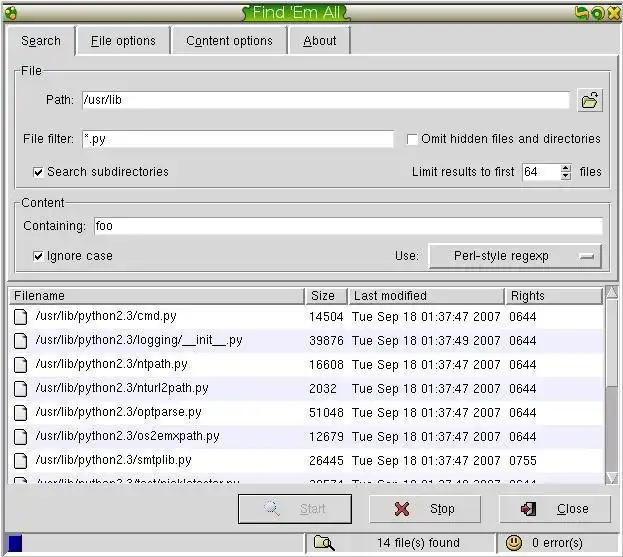Click the file icon next to logging/__init__.py

coord(21,341)
